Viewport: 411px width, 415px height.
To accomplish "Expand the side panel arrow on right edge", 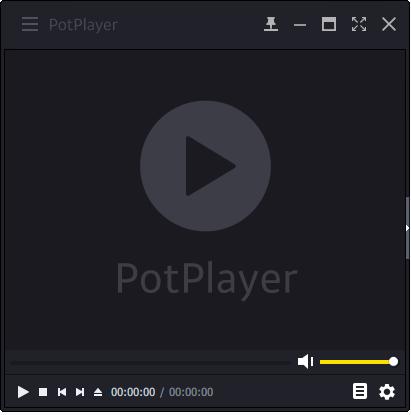I will tap(407, 228).
